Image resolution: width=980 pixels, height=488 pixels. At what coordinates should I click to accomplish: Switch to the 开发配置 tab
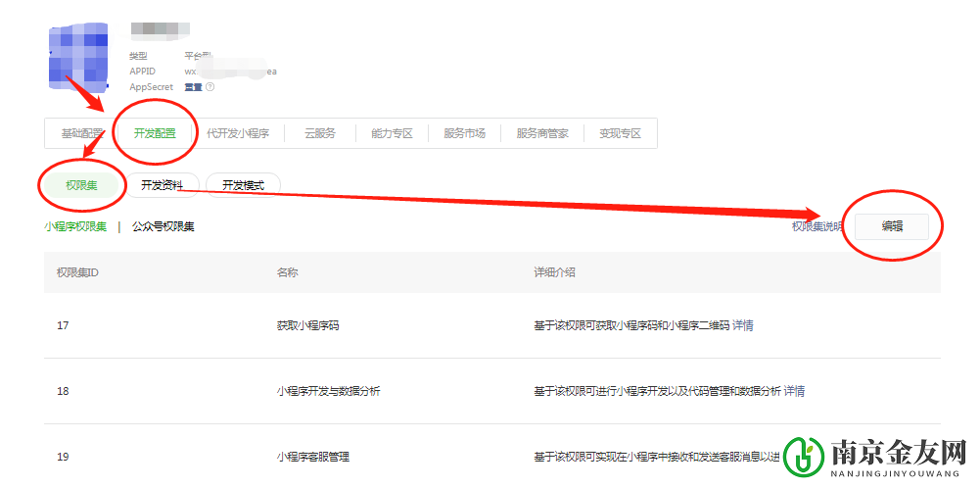(155, 133)
